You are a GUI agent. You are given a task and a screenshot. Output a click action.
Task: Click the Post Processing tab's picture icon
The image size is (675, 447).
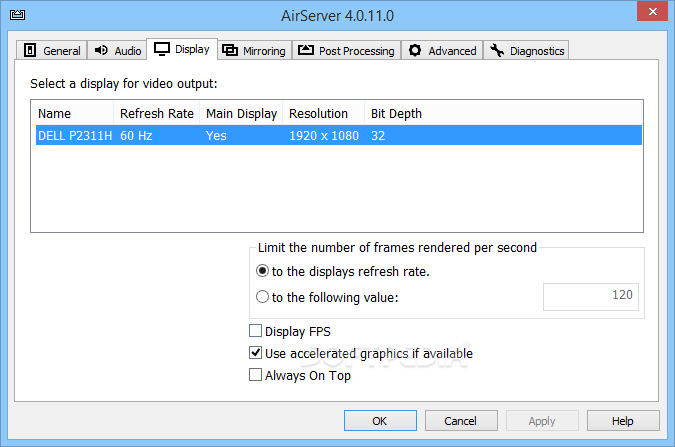click(306, 50)
